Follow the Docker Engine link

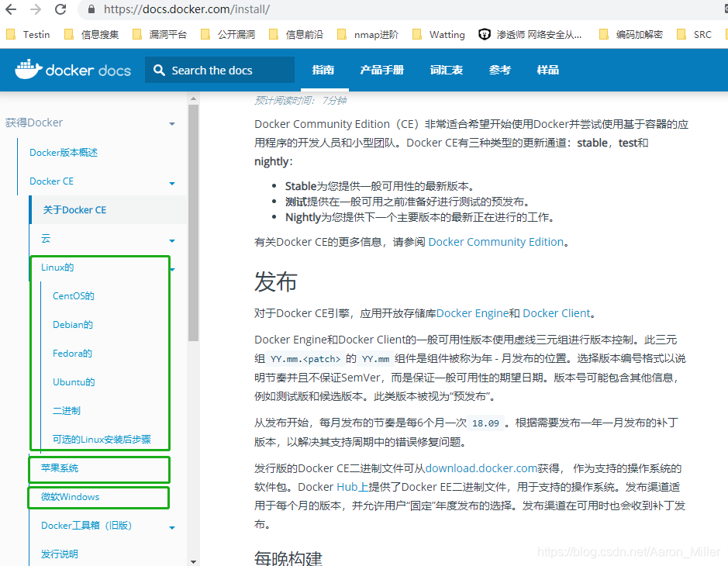(x=472, y=313)
